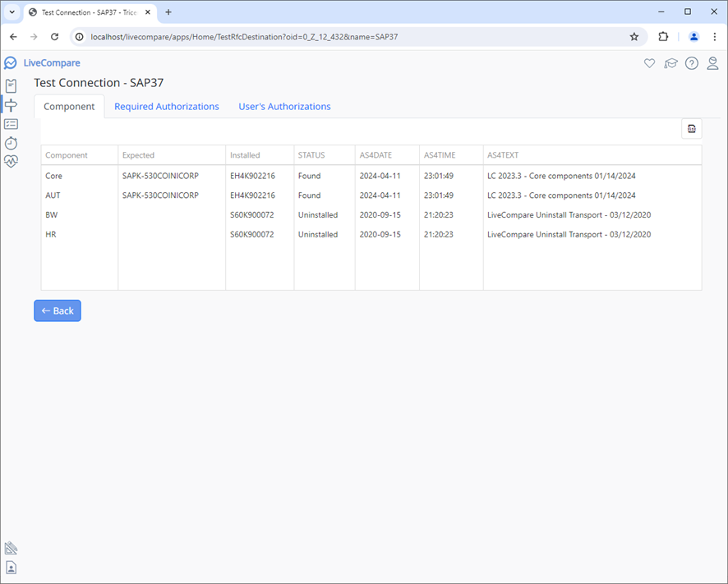
Task: Click the stopwatch icon in left sidebar
Action: (11, 143)
